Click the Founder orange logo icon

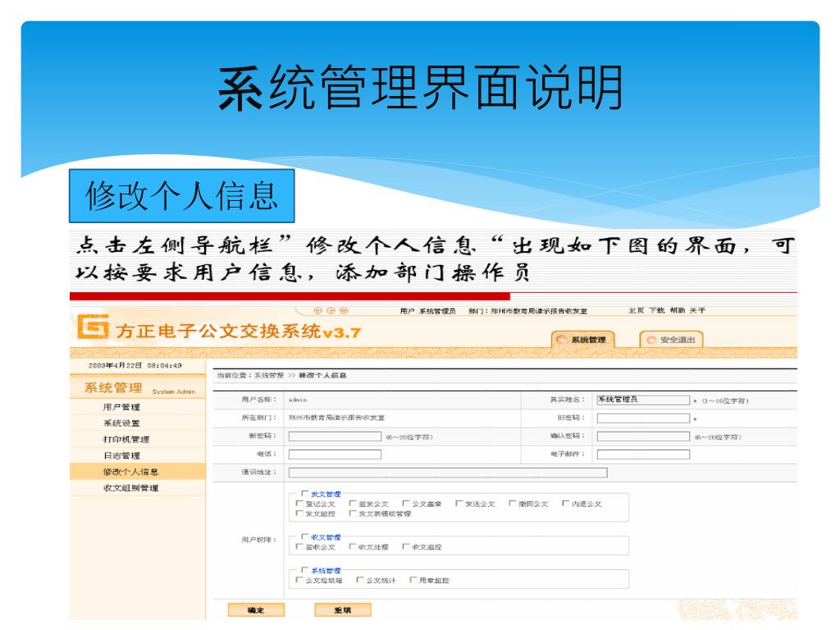93,326
